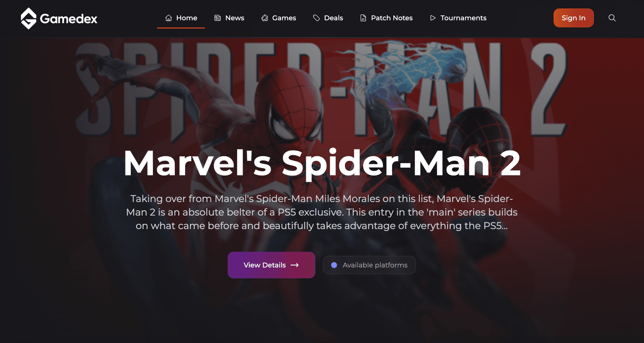Viewport: 644px width, 343px height.
Task: Click the Gamedex diamond logo icon
Action: pos(29,18)
